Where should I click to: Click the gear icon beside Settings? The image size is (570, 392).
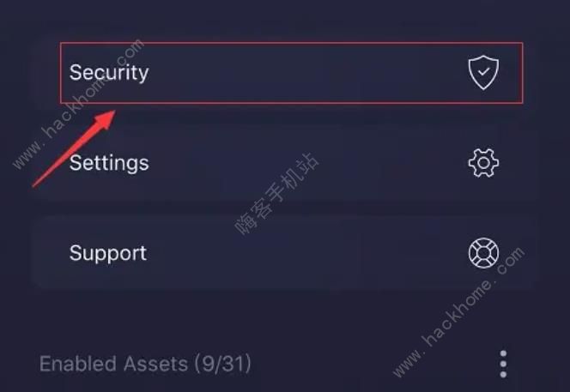483,163
